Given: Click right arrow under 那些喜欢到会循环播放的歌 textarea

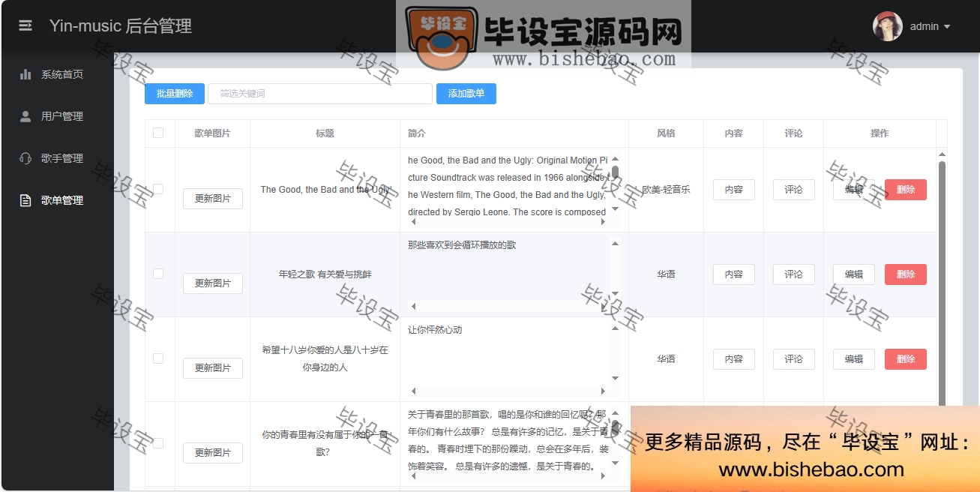Looking at the screenshot, I should pyautogui.click(x=603, y=307).
